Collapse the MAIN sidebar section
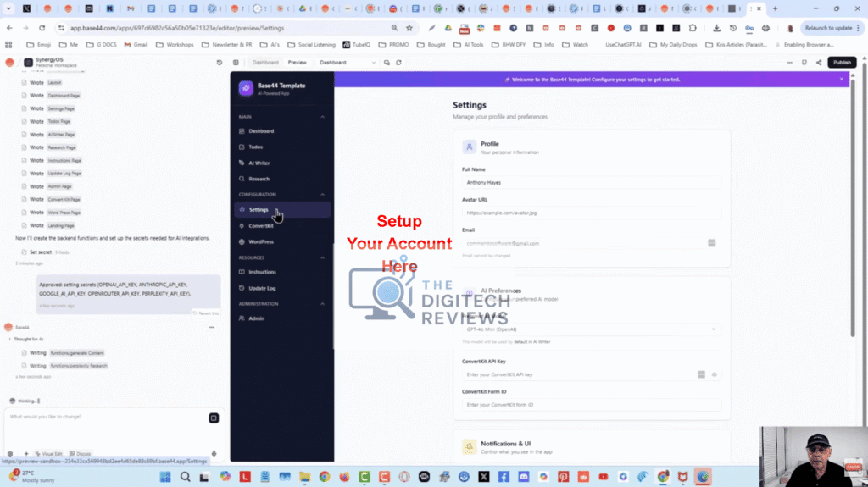 click(323, 117)
